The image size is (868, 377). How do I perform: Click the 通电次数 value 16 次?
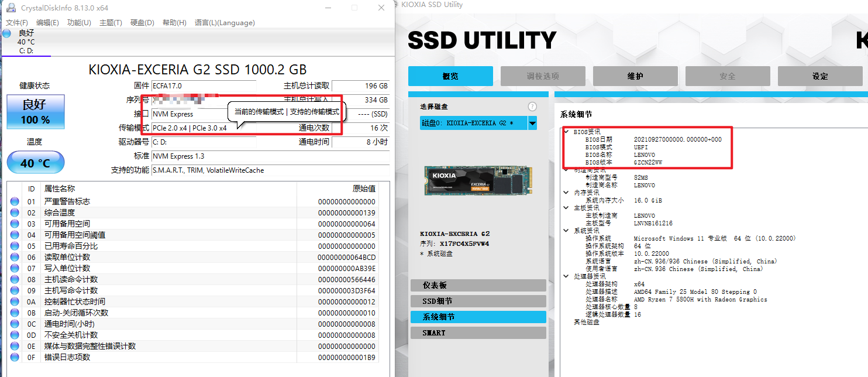360,128
